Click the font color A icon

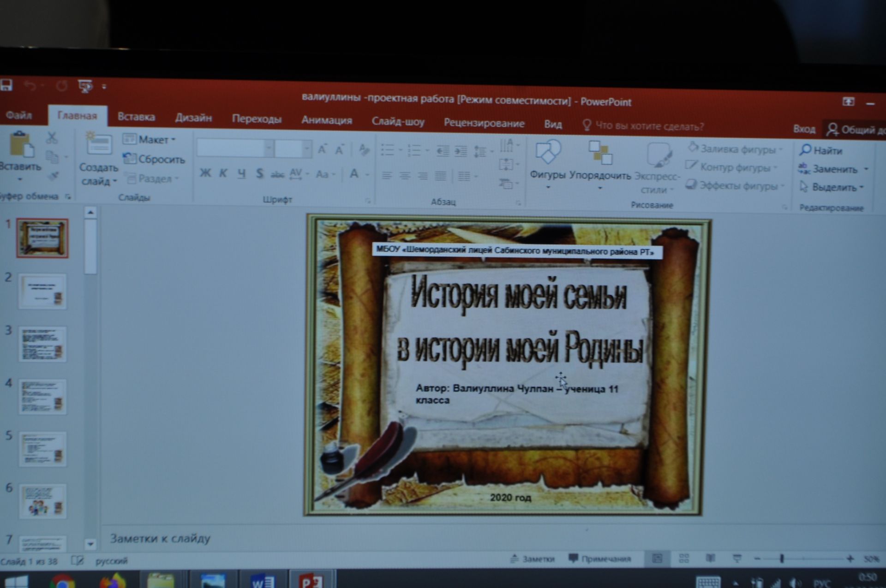click(354, 173)
